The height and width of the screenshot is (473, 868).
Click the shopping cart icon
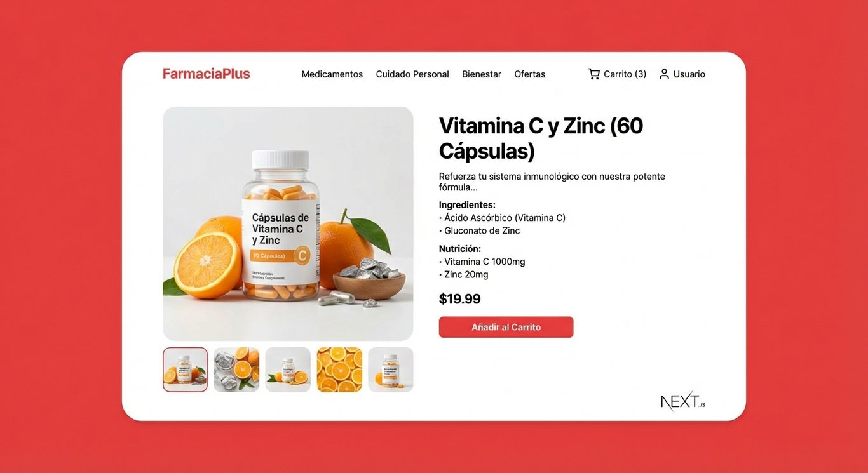593,74
